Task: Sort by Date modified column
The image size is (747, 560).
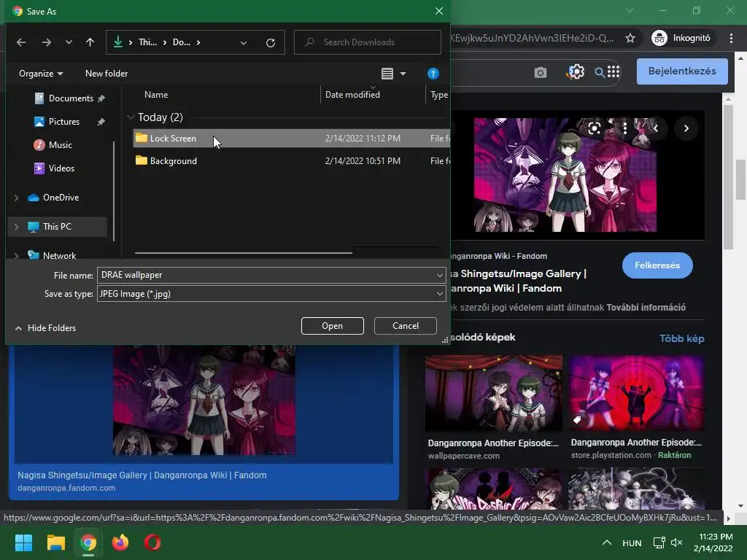Action: coord(352,95)
